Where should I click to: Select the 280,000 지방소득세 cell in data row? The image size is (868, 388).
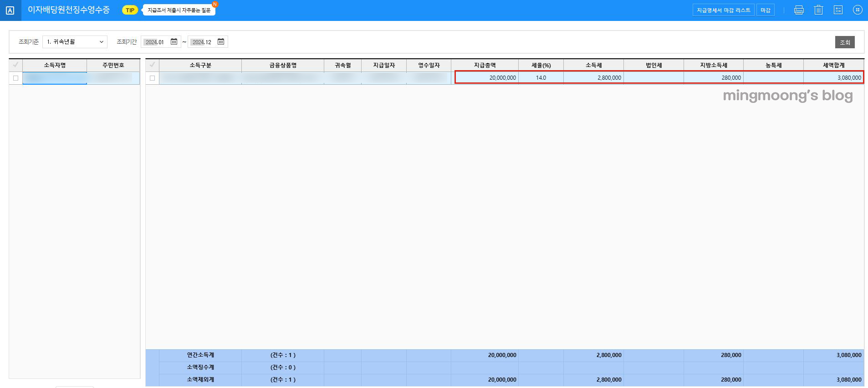click(x=714, y=78)
